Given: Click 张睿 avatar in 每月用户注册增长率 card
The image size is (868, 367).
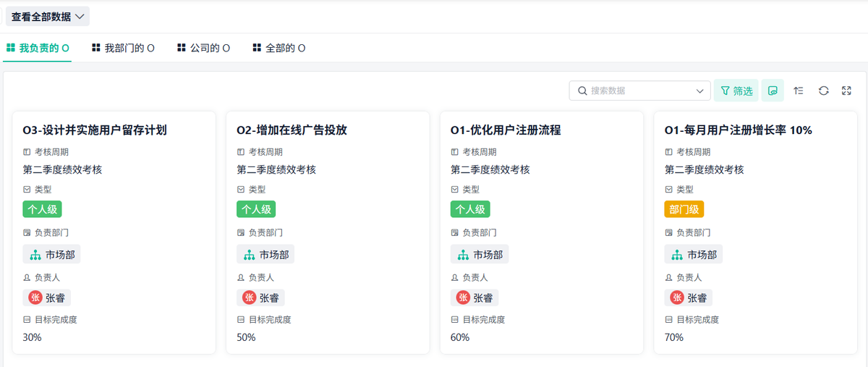Looking at the screenshot, I should click(677, 298).
